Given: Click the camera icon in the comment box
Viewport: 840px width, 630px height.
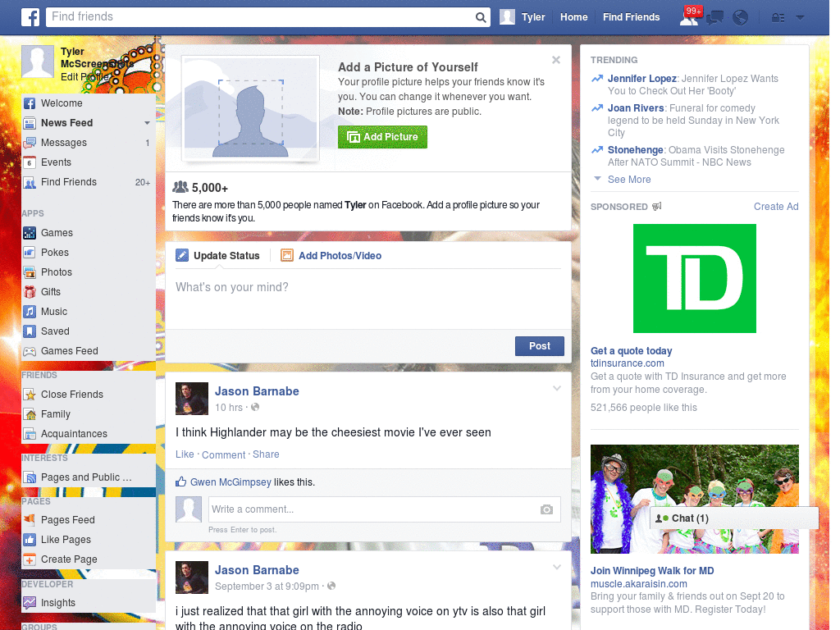Looking at the screenshot, I should 546,509.
